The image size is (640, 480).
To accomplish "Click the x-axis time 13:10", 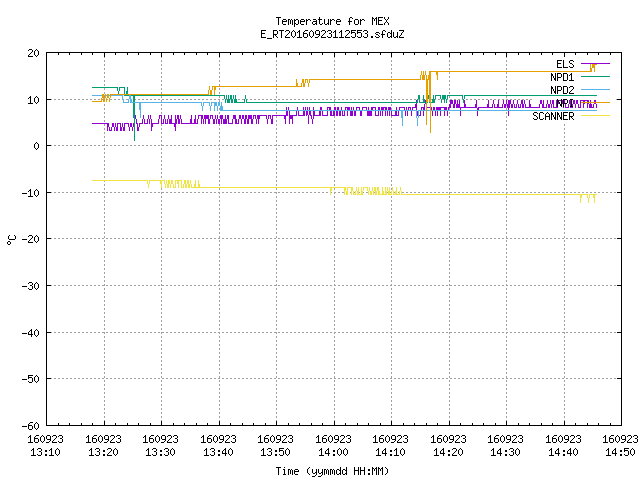I will (45, 452).
